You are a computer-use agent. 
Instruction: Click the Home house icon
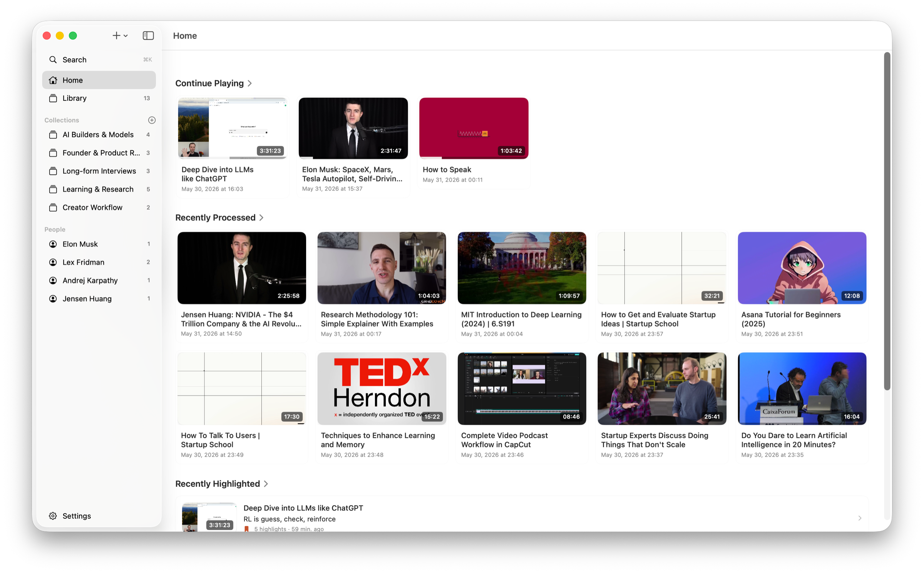pos(53,80)
